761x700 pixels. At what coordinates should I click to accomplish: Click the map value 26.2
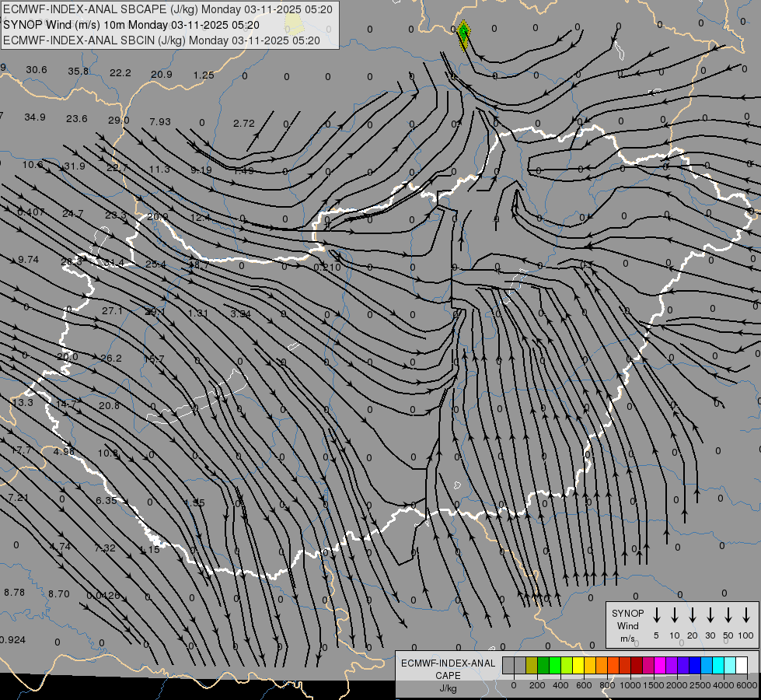(110, 359)
